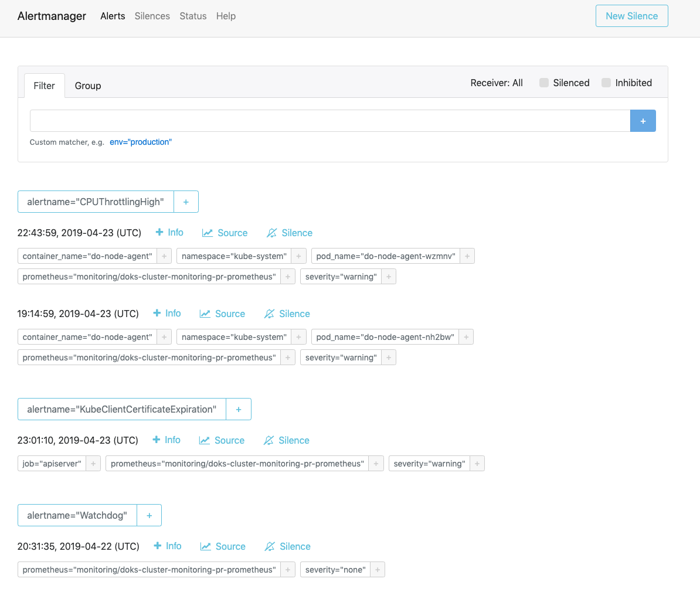Open Source for the 22:43:59 alert
Image resolution: width=700 pixels, height=599 pixels.
coord(225,233)
